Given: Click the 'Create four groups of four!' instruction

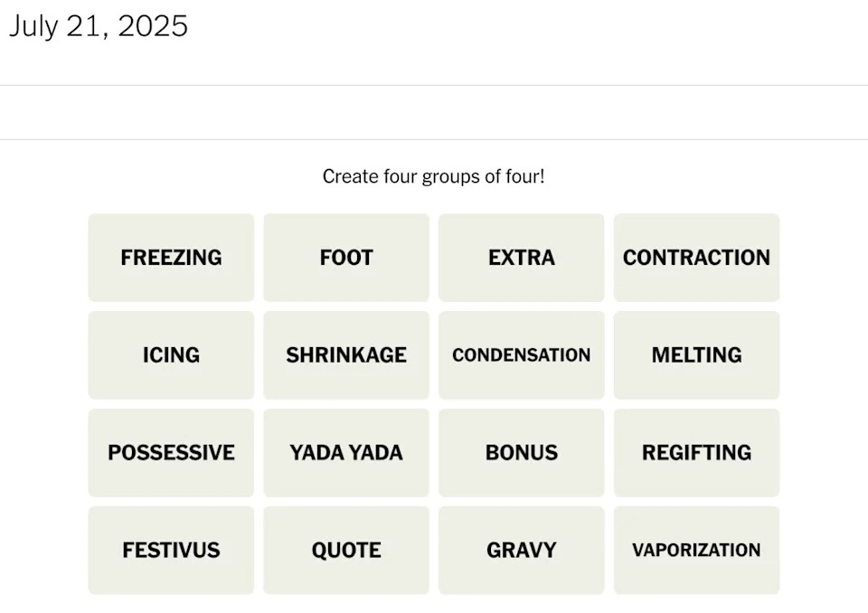Looking at the screenshot, I should 434,176.
